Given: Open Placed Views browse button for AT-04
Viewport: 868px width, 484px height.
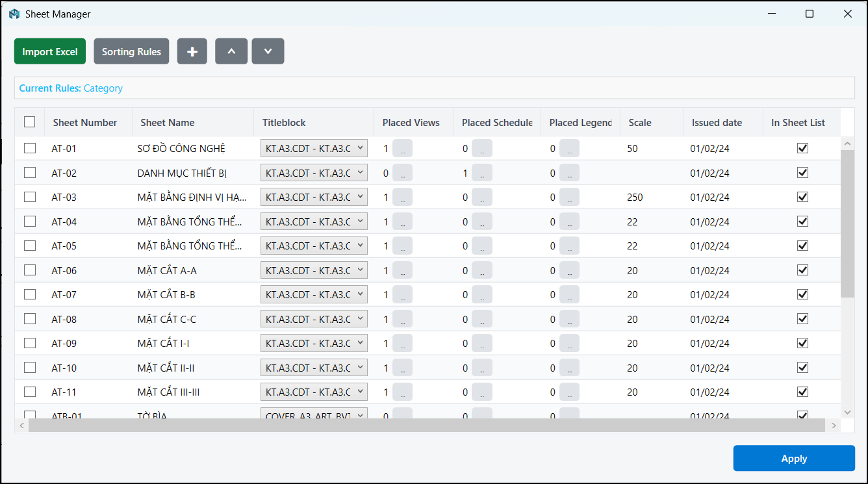Looking at the screenshot, I should pyautogui.click(x=402, y=222).
